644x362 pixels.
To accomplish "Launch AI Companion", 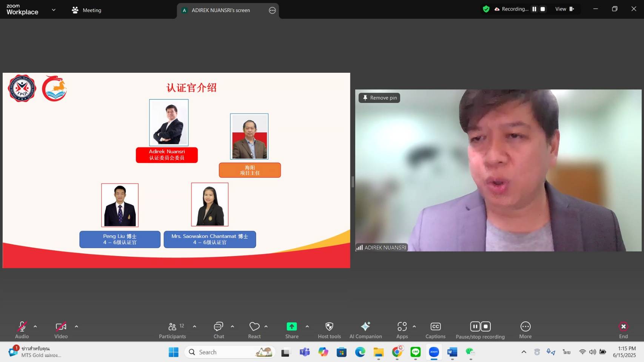I will [365, 330].
